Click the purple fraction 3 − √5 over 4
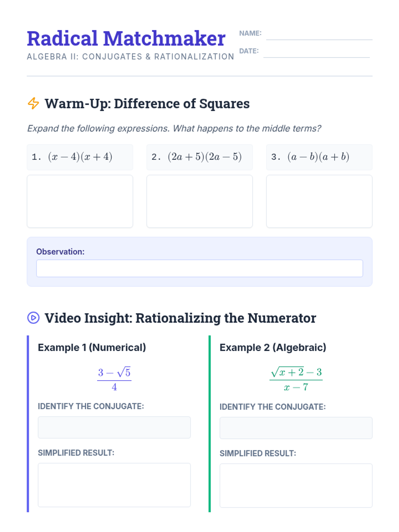Screen dimensions: 399x532 click(114, 379)
